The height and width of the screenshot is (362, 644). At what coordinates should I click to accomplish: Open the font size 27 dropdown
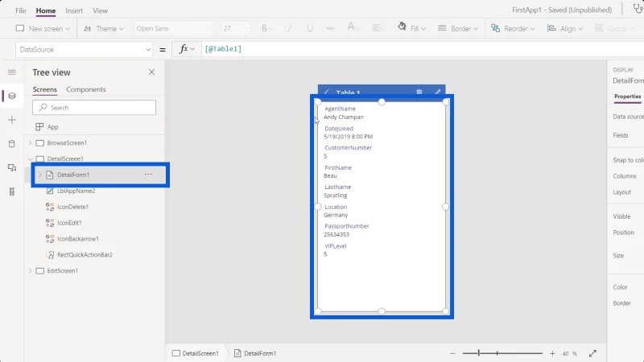(x=235, y=28)
